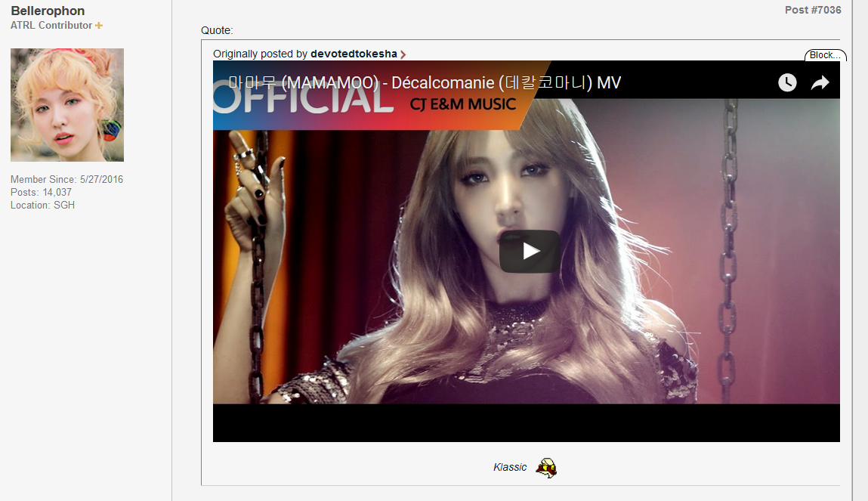The width and height of the screenshot is (868, 501).
Task: Click the Share arrow icon on video
Action: 820,82
